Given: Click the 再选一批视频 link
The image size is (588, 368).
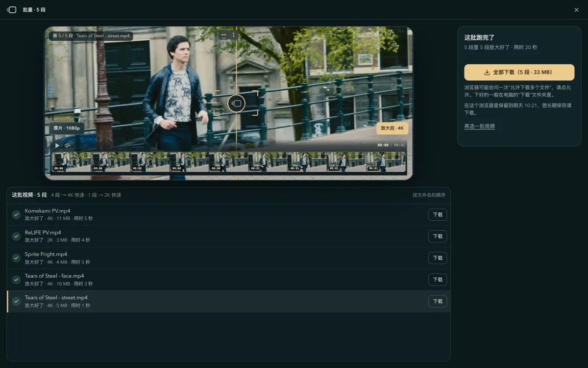Looking at the screenshot, I should click(x=480, y=126).
